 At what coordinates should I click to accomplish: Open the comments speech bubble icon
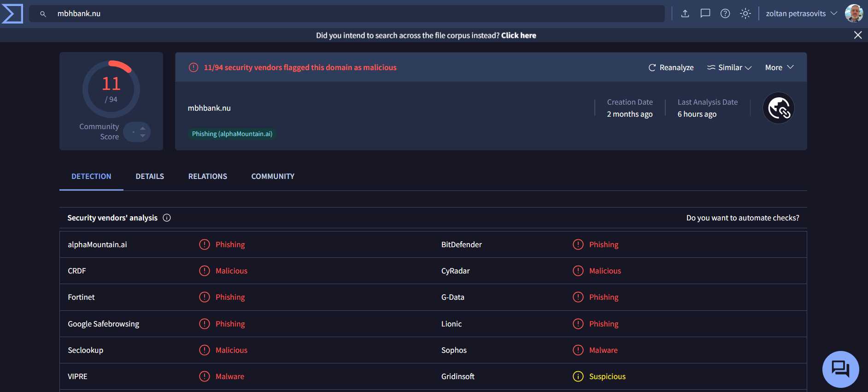coord(705,13)
